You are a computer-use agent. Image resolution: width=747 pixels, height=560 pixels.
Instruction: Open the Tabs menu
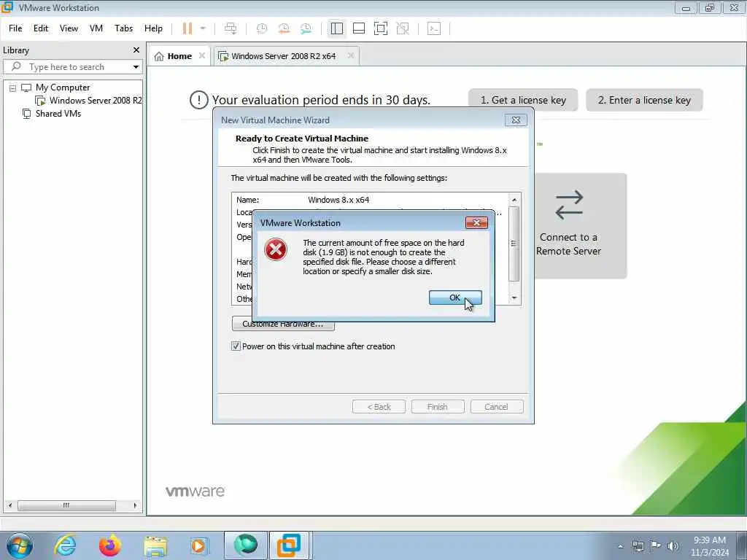point(123,28)
